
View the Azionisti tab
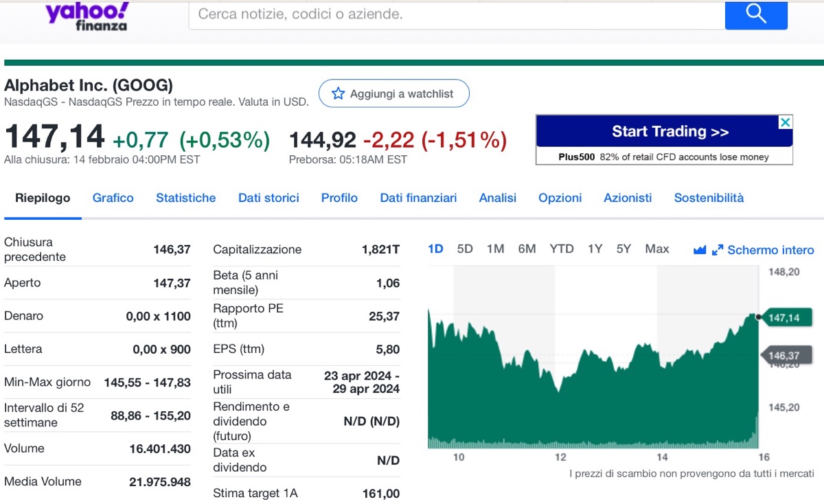[628, 198]
